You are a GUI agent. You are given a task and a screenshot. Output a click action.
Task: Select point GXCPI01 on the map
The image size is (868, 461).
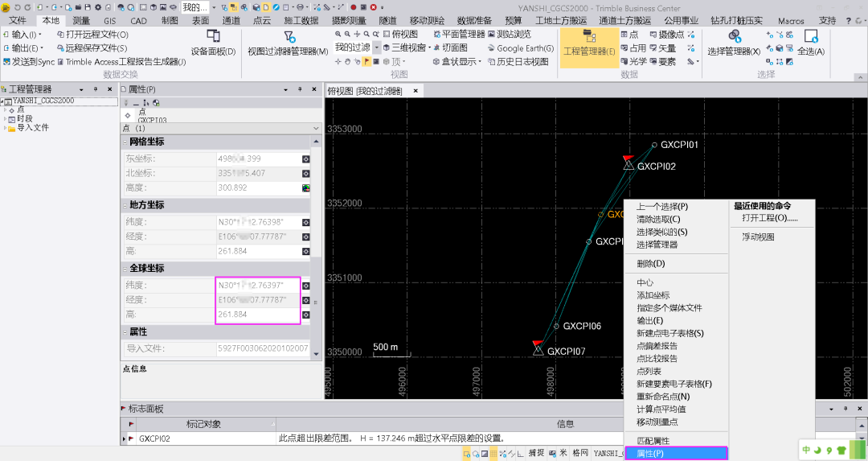654,145
